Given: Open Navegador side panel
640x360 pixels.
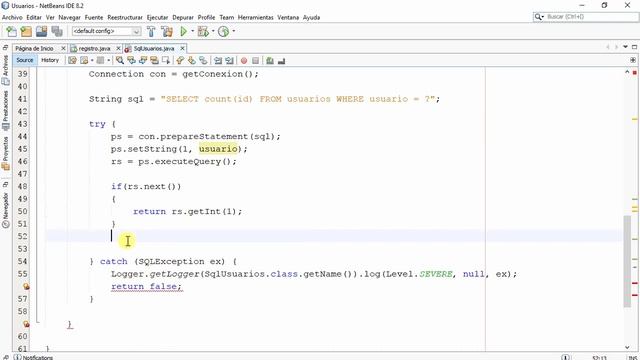Looking at the screenshot, I should [5, 209].
